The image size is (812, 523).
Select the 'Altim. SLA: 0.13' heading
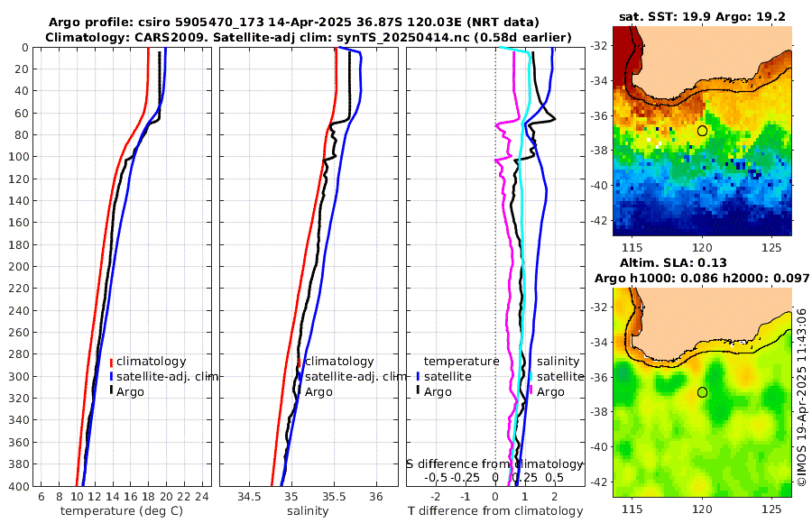(x=673, y=262)
